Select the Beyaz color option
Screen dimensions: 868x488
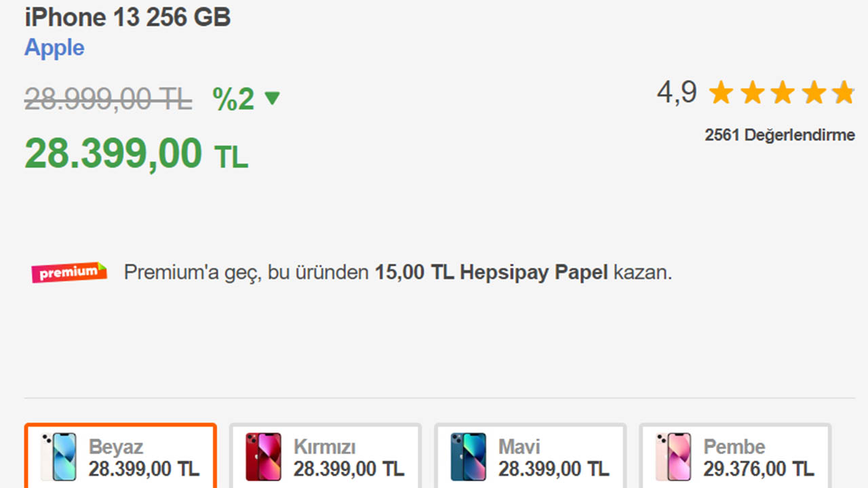click(x=121, y=456)
